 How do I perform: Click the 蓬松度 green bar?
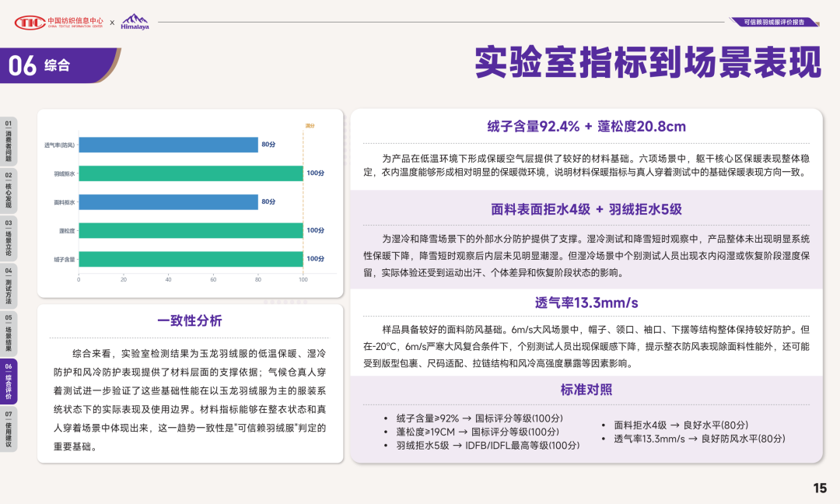[x=191, y=230]
